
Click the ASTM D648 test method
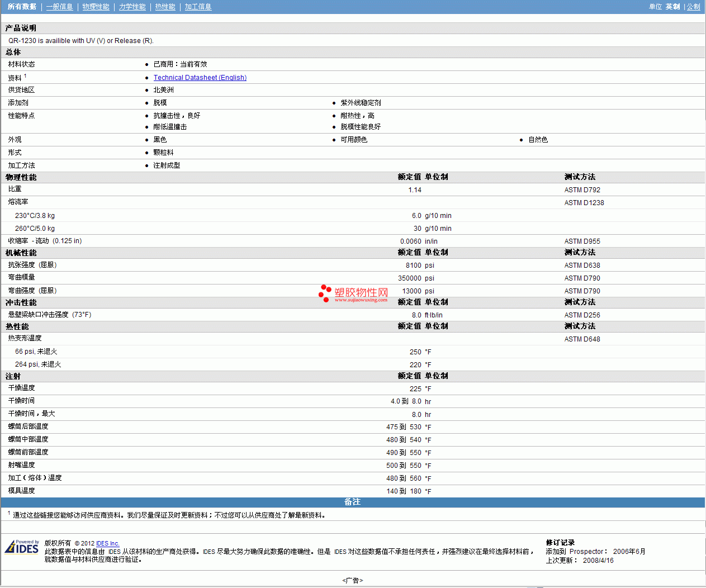(x=582, y=339)
